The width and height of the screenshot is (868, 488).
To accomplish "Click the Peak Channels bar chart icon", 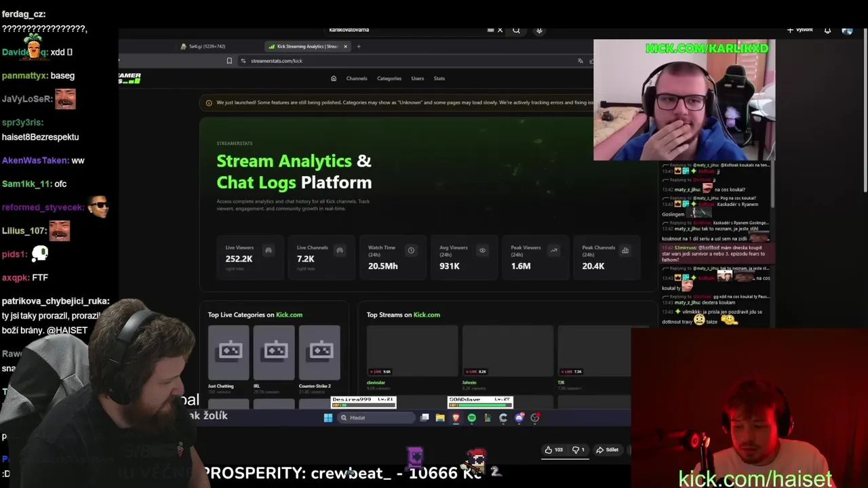I will pyautogui.click(x=625, y=251).
